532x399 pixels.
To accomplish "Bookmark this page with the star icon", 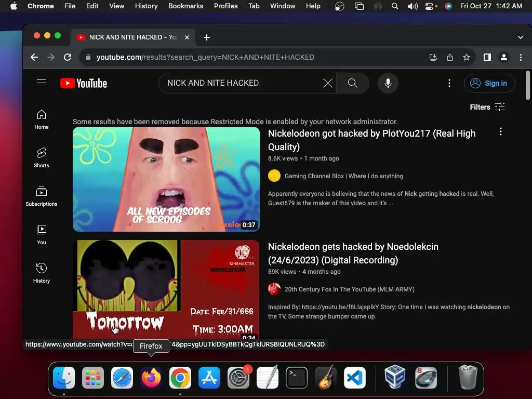I will tap(467, 57).
